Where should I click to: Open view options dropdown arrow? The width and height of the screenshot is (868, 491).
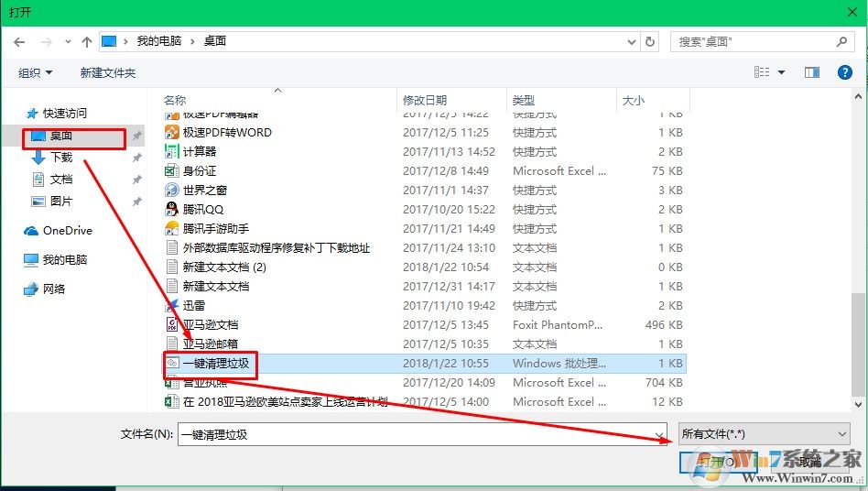[782, 72]
